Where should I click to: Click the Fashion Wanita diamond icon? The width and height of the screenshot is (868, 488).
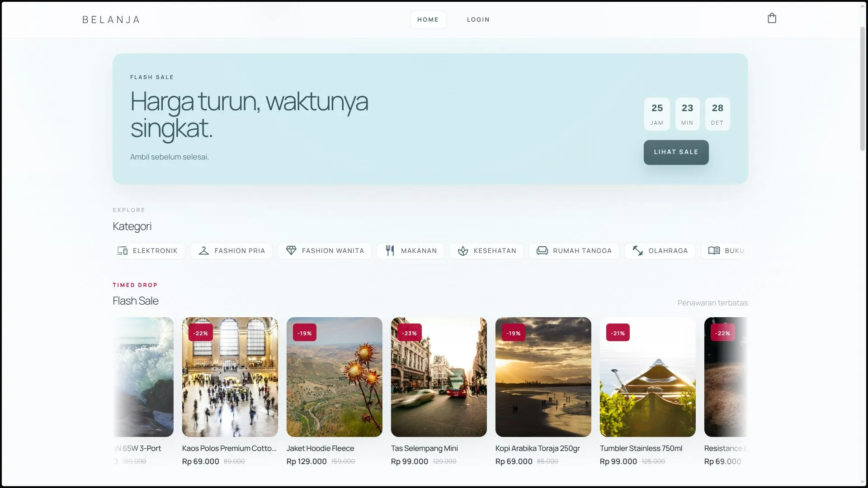291,251
